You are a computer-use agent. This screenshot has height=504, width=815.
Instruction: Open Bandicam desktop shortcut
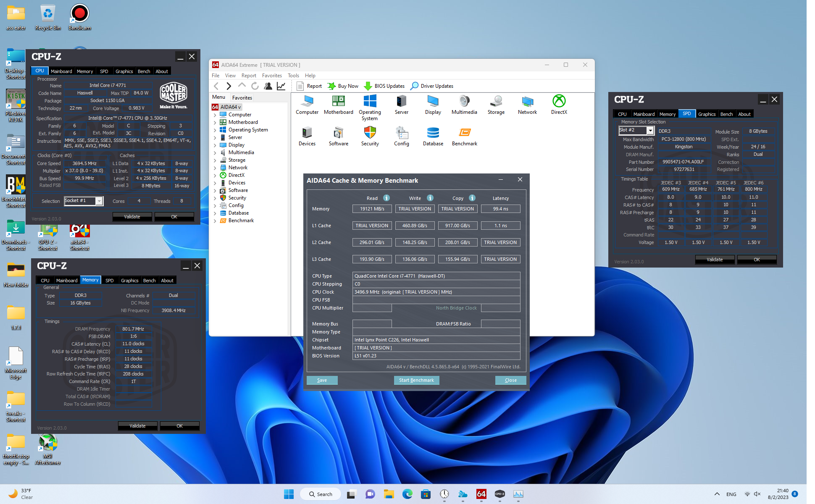(x=79, y=17)
